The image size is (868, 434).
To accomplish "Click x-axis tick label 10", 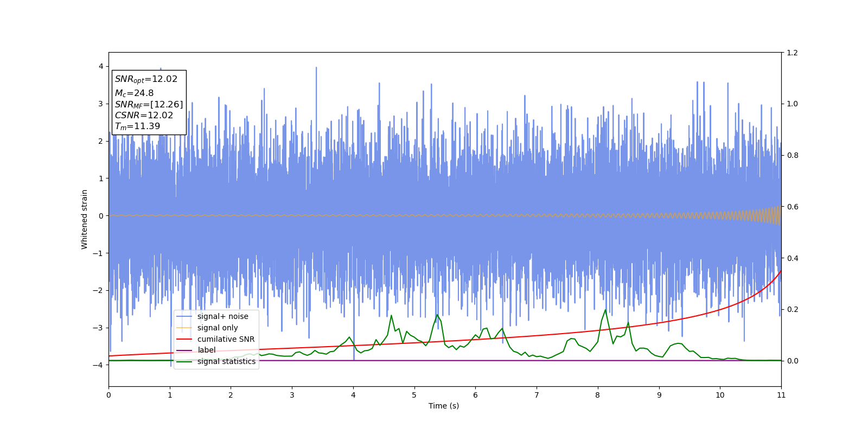I will 720,395.
